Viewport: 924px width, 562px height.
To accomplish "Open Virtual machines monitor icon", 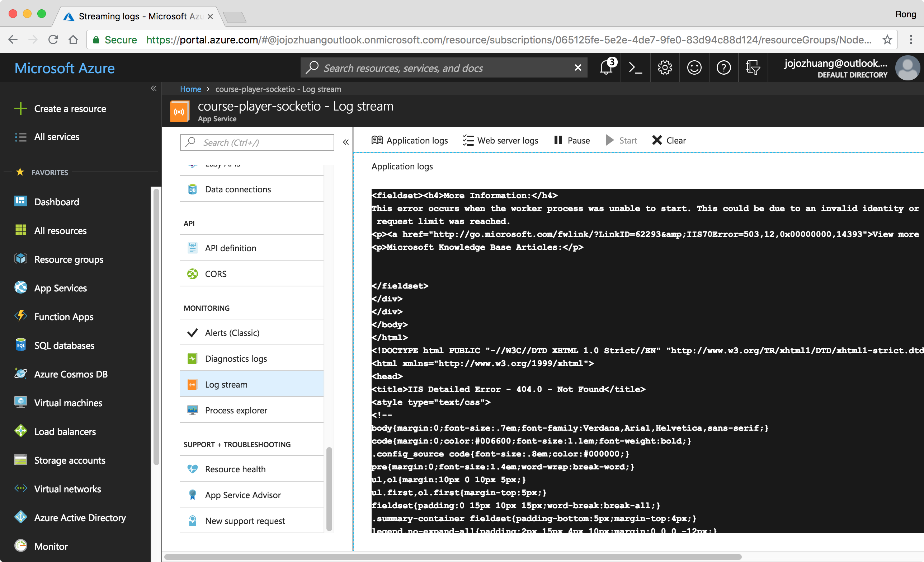I will click(21, 402).
